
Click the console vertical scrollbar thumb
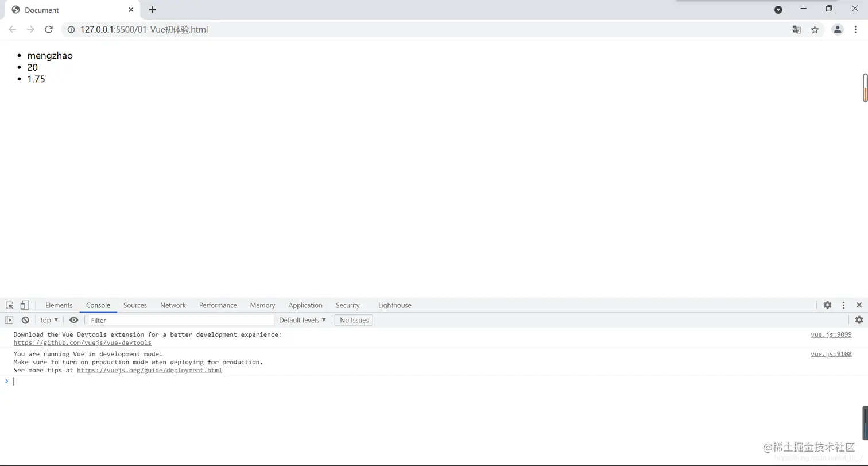[865, 423]
